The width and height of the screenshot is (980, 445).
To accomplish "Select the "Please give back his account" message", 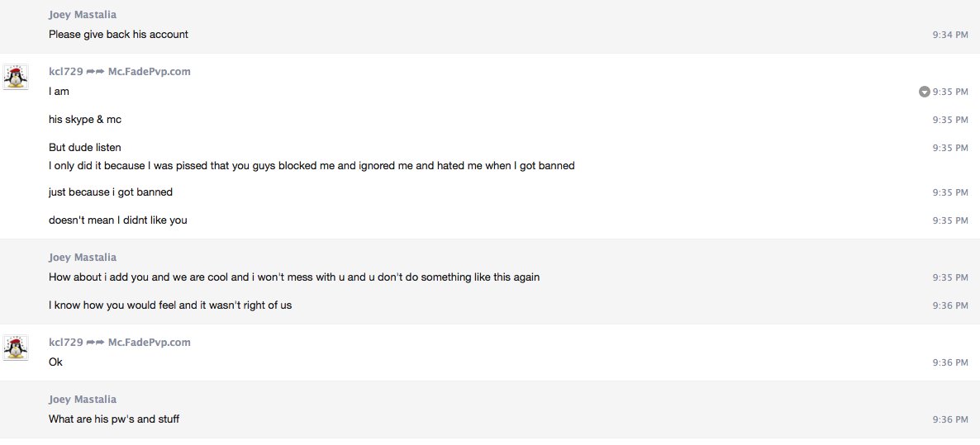I will pyautogui.click(x=118, y=35).
